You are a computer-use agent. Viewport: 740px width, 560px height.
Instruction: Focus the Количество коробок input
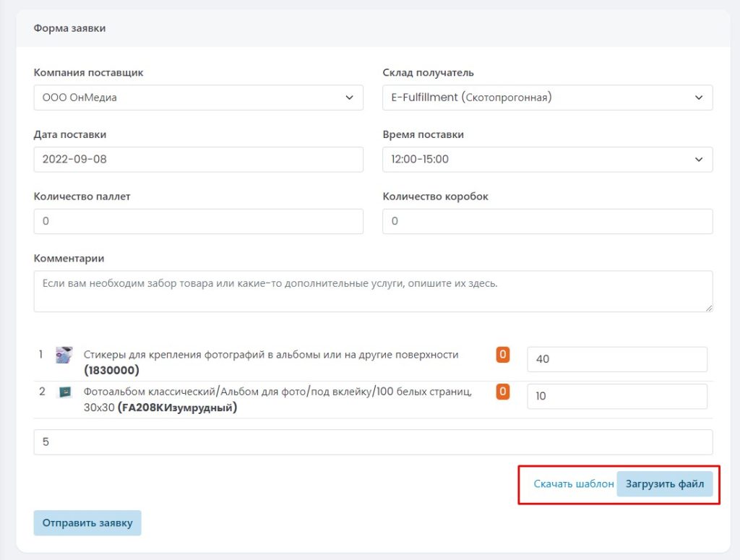pyautogui.click(x=547, y=222)
